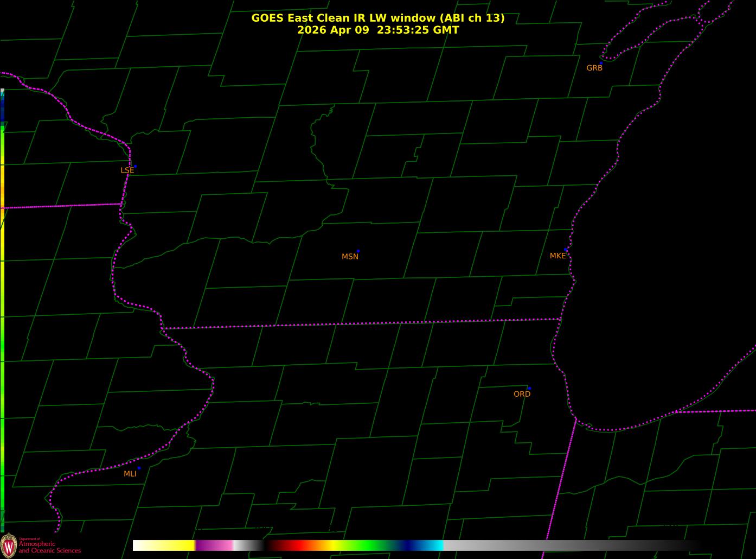Click the MLI station label
The image size is (756, 559).
pyautogui.click(x=130, y=474)
